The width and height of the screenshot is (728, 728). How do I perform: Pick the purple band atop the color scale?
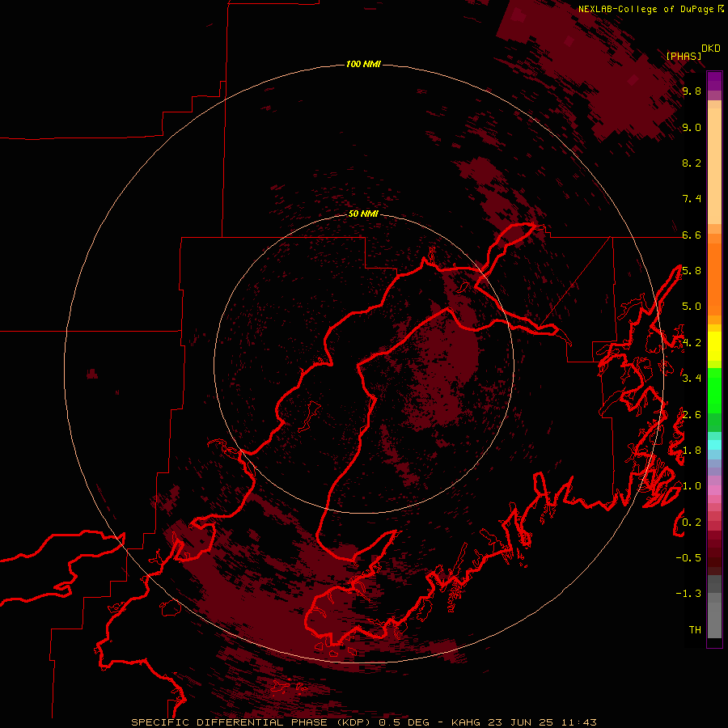(714, 81)
